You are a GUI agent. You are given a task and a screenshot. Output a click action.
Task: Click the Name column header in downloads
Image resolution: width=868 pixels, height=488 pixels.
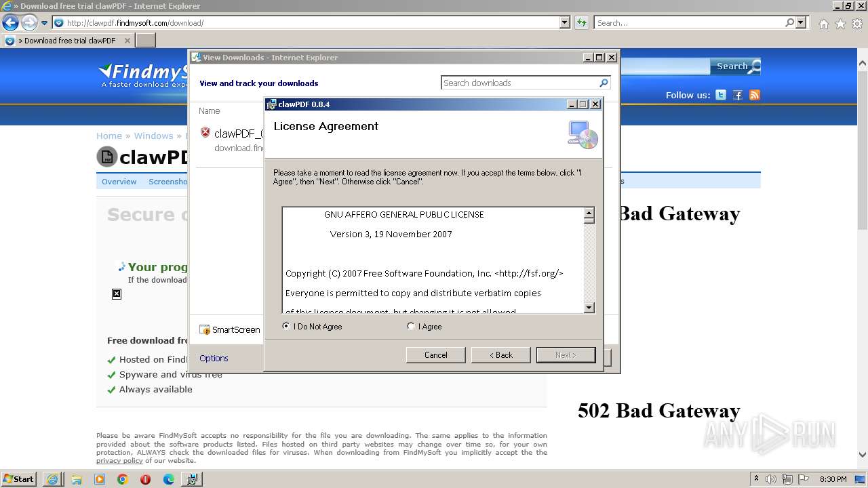pos(209,110)
